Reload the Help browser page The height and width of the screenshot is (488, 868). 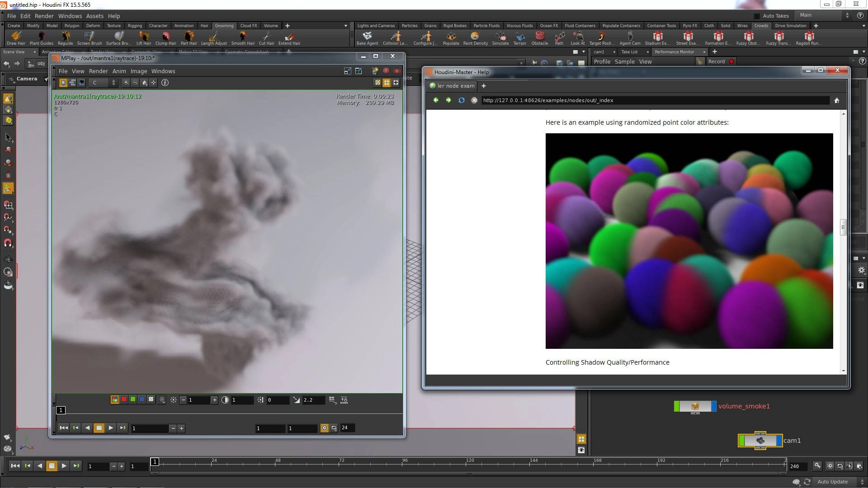tap(462, 100)
